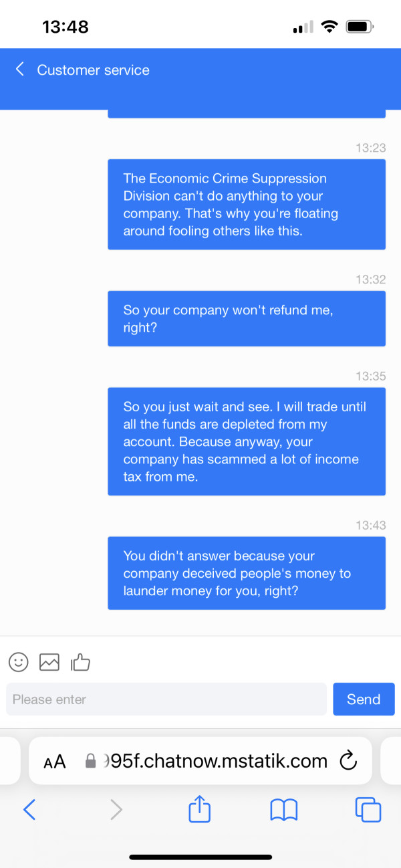401x868 pixels.
Task: Tap the 'won't refund me' message
Action: [247, 318]
